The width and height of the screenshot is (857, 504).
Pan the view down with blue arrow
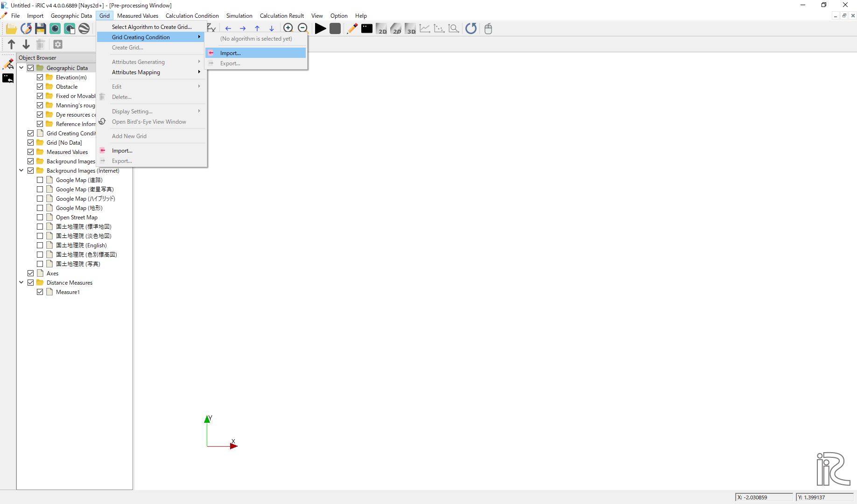tap(272, 29)
